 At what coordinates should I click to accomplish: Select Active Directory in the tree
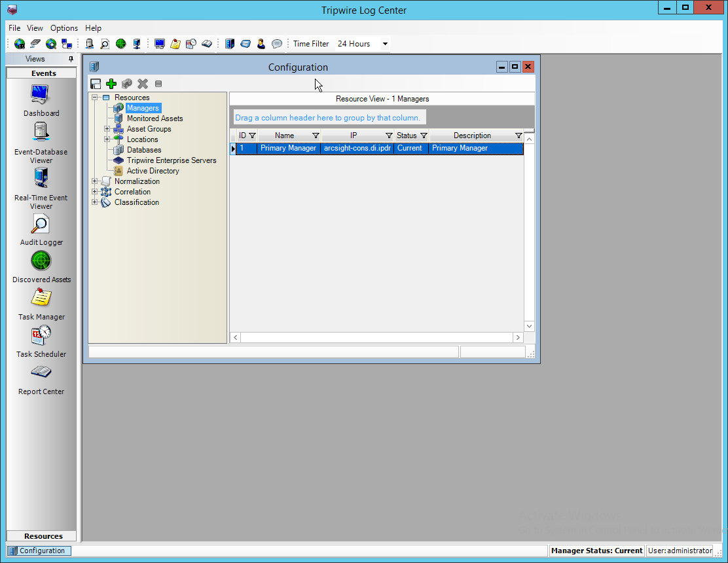pyautogui.click(x=153, y=171)
